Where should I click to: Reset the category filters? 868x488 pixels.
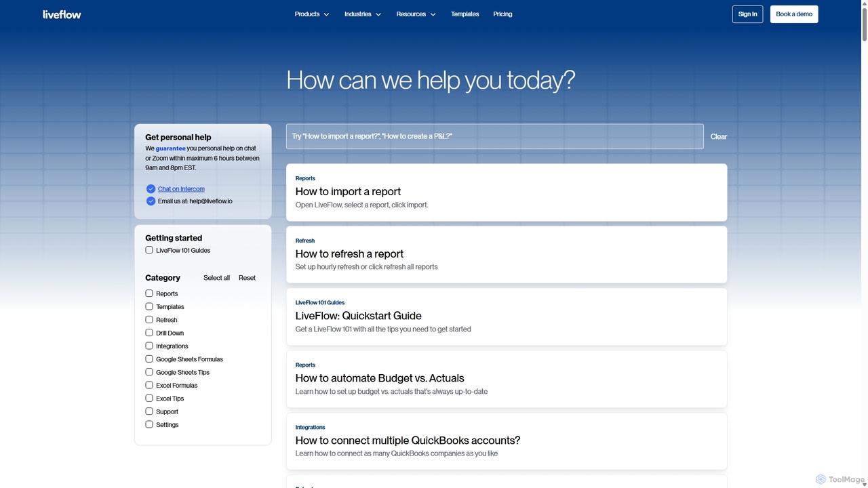coord(247,278)
